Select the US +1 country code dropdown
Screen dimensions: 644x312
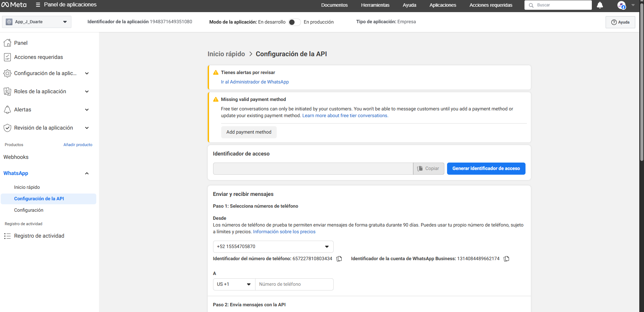tap(234, 284)
